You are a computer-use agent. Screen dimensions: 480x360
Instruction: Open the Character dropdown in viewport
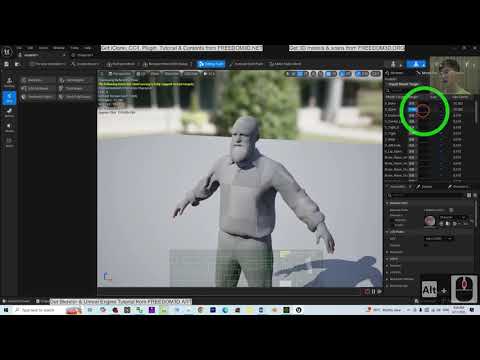(172, 74)
